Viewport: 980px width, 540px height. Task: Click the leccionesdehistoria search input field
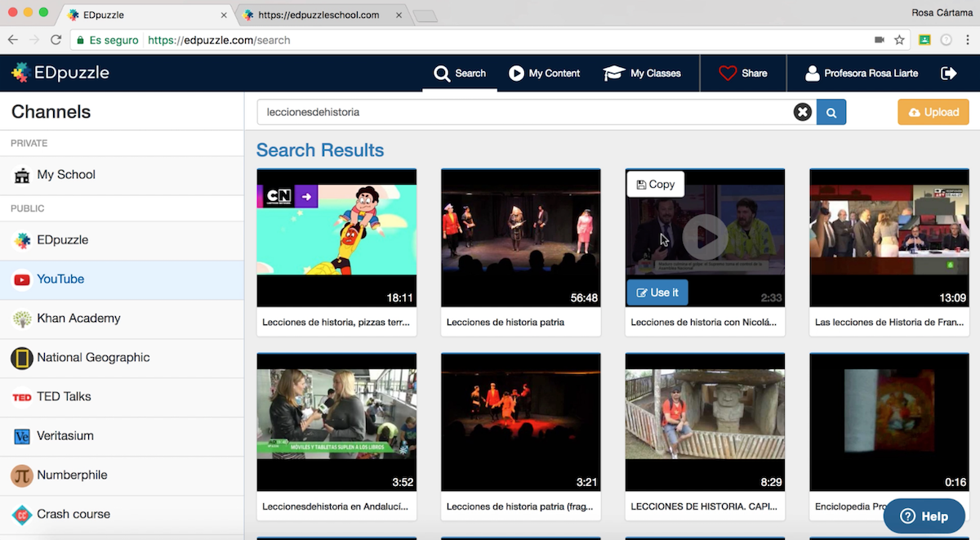523,113
